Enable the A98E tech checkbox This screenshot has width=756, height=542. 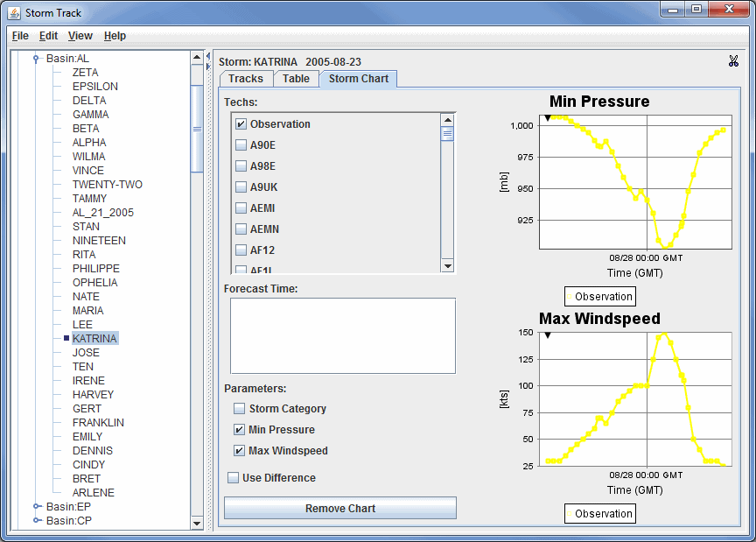(241, 166)
